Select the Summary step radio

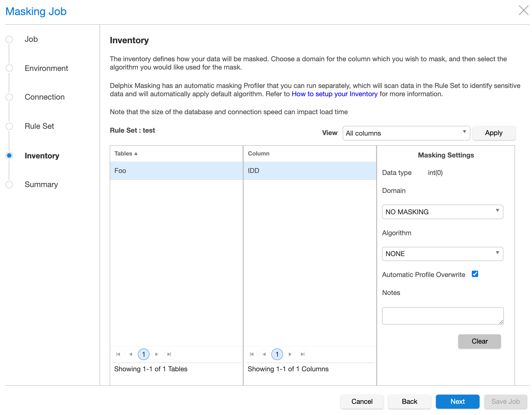pyautogui.click(x=9, y=185)
